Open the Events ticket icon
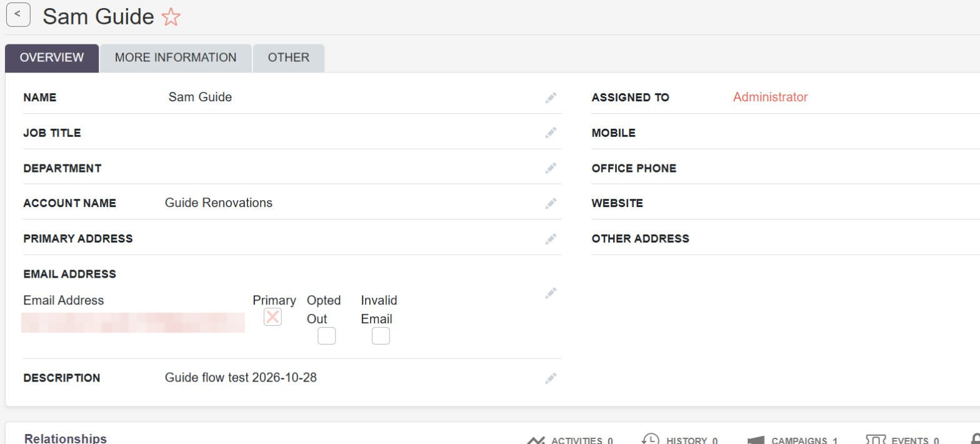Image resolution: width=980 pixels, height=444 pixels. click(x=876, y=440)
